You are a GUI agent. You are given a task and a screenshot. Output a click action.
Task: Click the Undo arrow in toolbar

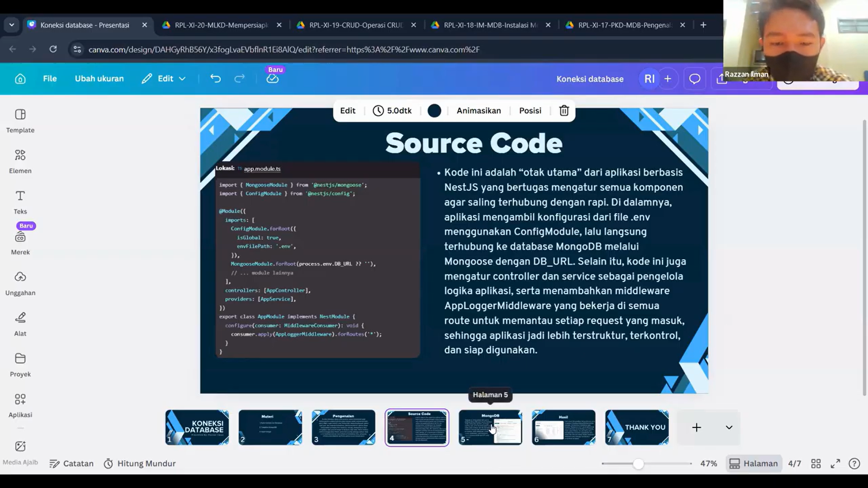coord(215,79)
